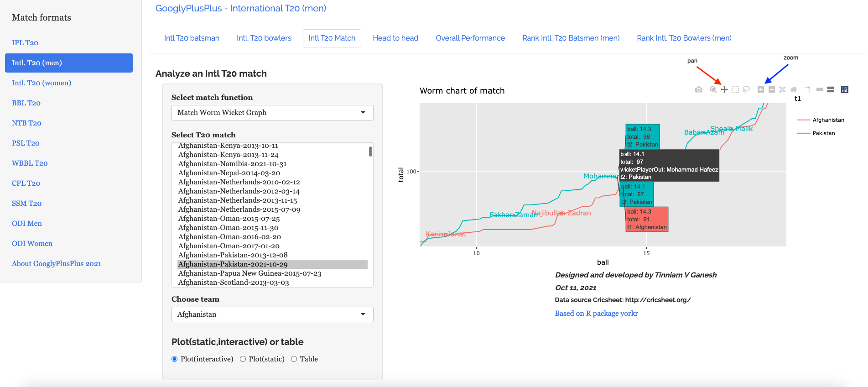This screenshot has height=387, width=868.
Task: Switch to the Head to head tab
Action: [395, 38]
